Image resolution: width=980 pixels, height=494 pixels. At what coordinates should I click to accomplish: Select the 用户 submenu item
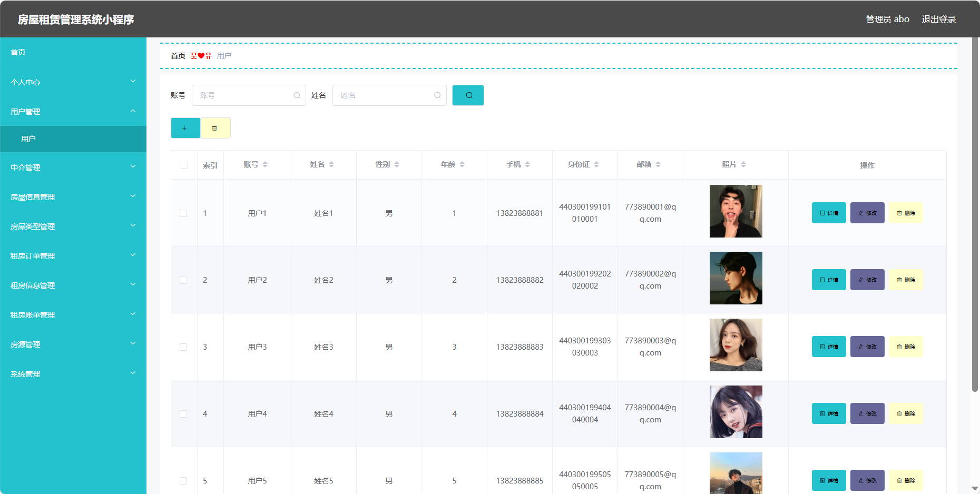tap(73, 139)
